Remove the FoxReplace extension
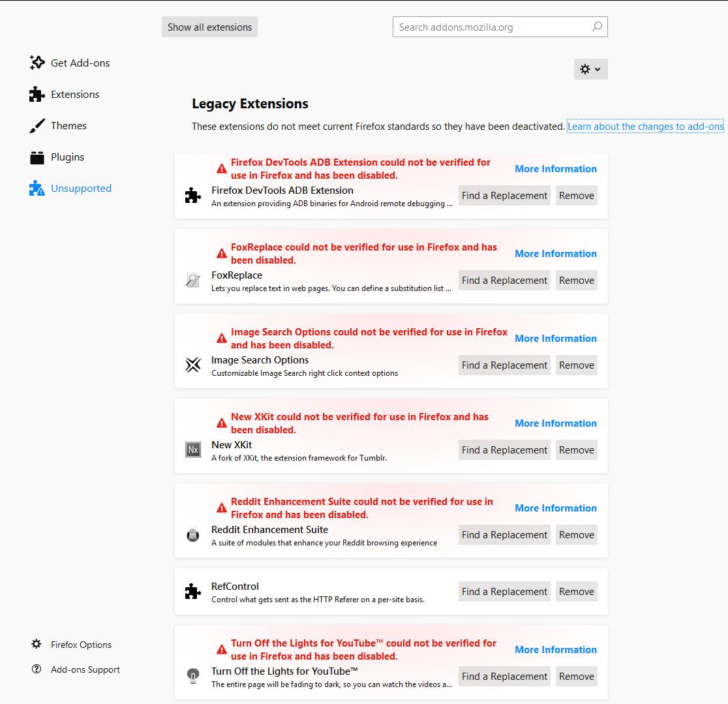This screenshot has height=704, width=728. (x=576, y=281)
